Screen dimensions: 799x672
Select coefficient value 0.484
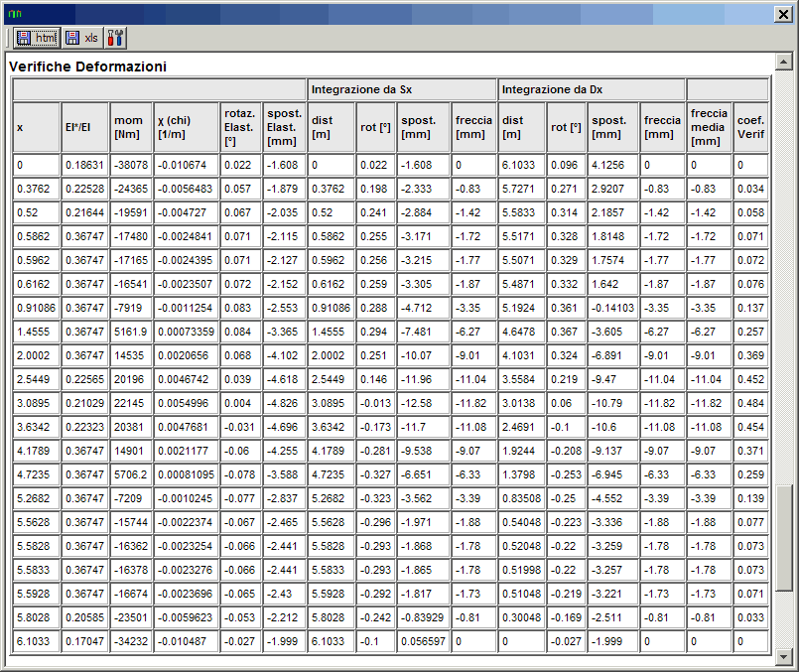(750, 404)
